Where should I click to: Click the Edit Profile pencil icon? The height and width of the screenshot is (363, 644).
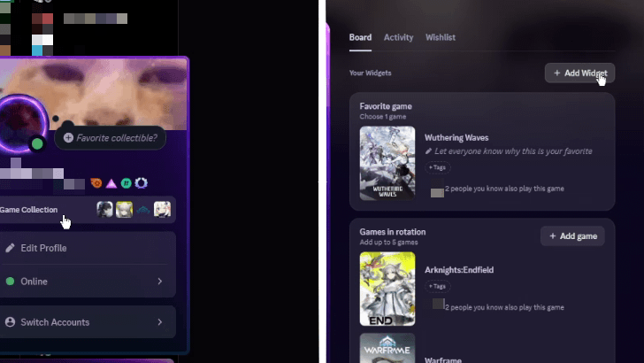pyautogui.click(x=10, y=248)
